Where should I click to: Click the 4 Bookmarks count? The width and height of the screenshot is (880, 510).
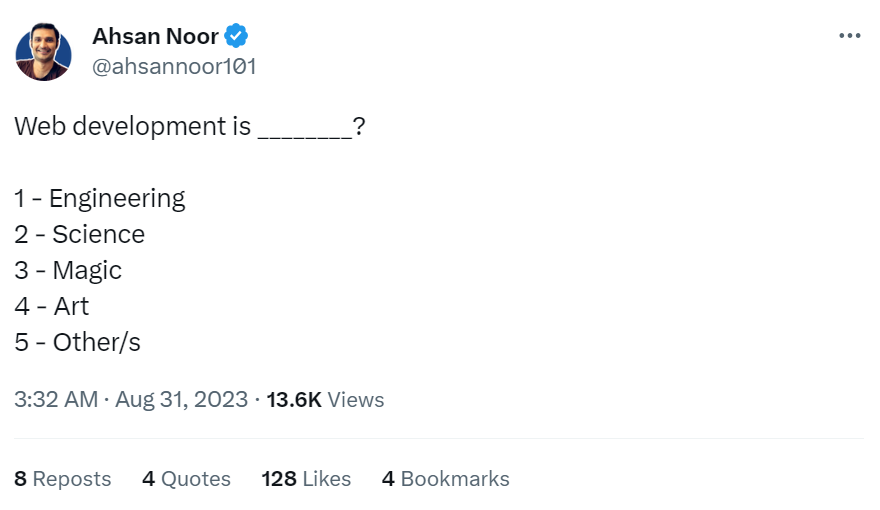446,479
